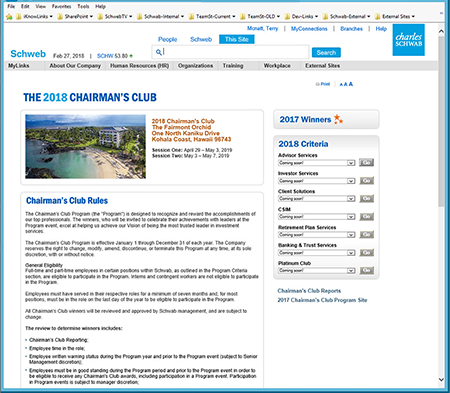This screenshot has width=450, height=393.
Task: Click the Search button
Action: tap(326, 52)
